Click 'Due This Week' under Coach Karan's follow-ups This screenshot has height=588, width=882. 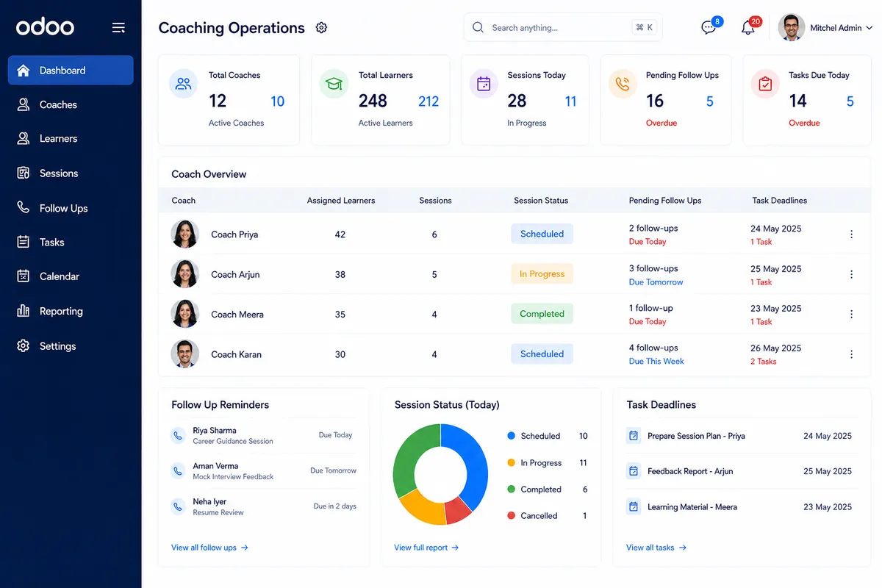tap(656, 362)
